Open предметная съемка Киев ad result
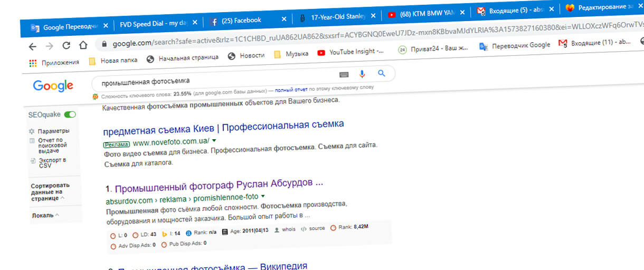The height and width of the screenshot is (270, 644). [224, 127]
